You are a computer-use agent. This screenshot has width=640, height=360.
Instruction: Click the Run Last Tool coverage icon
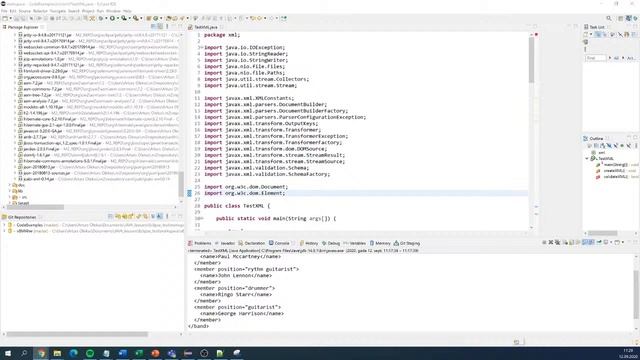point(124,18)
